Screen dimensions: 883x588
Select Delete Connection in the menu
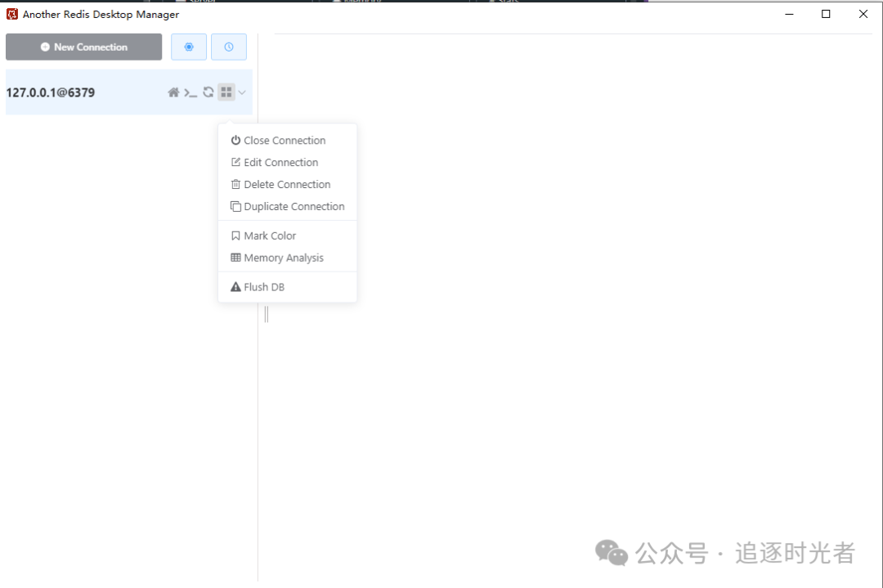pos(287,184)
